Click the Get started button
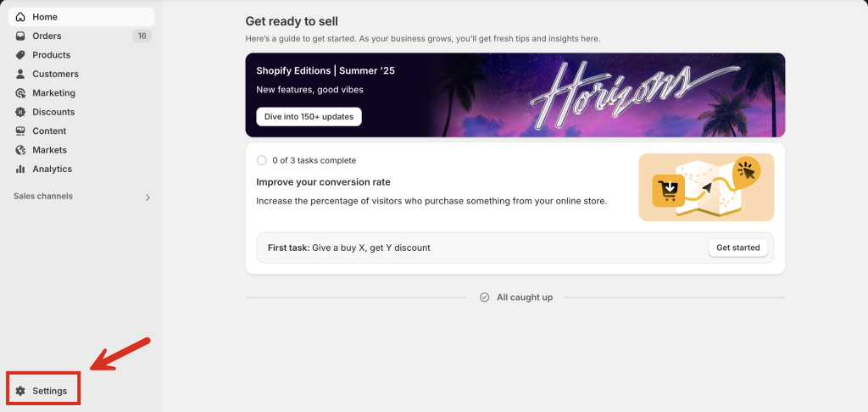Viewport: 868px width, 412px height. pos(738,248)
